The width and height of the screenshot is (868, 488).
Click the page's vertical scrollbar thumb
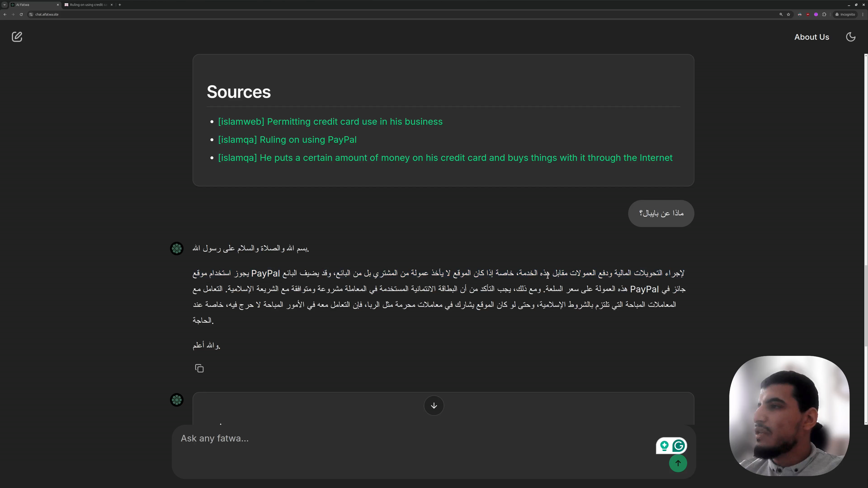[x=866, y=305]
